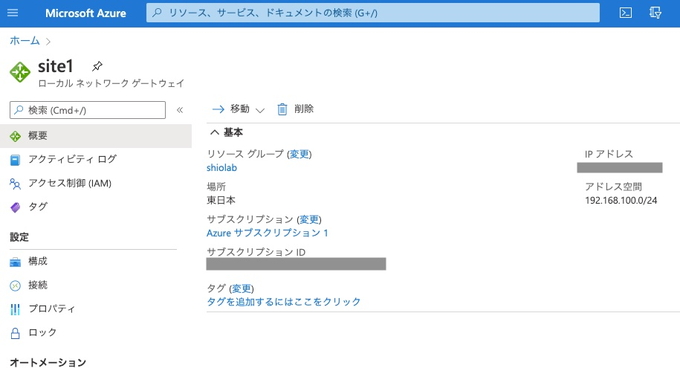Viewport: 680px width, 368px height.
Task: Click the masked IP アドレス value
Action: (x=620, y=168)
